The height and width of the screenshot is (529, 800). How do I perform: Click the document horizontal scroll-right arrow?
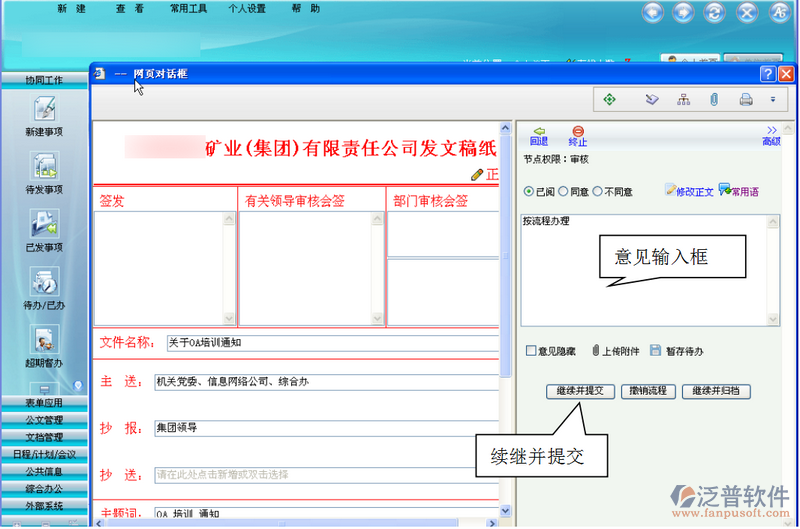click(492, 523)
